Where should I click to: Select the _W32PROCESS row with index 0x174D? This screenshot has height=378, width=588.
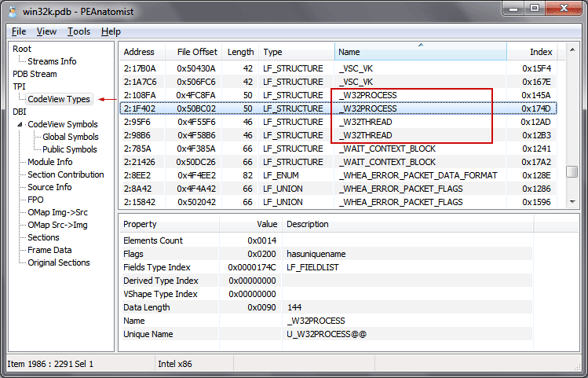click(338, 108)
